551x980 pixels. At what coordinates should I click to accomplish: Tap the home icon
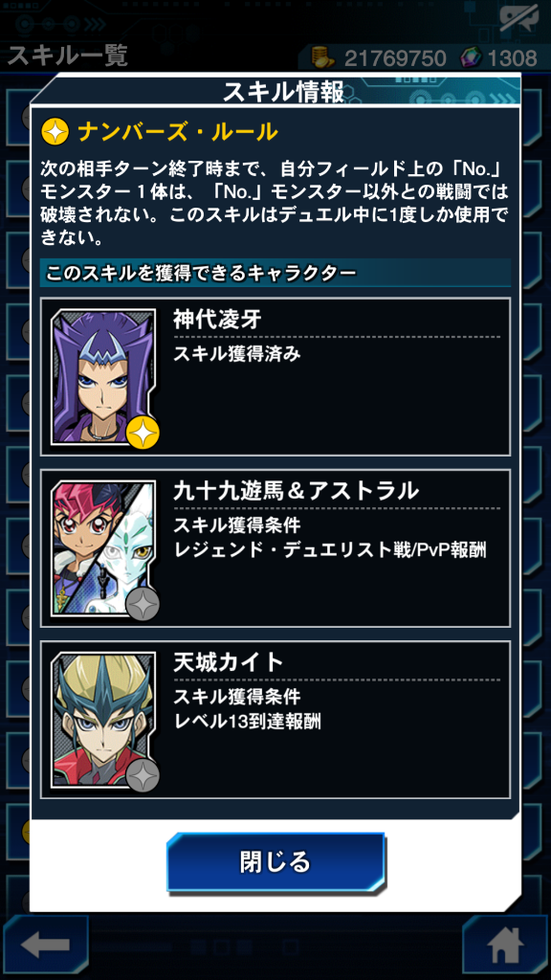(x=505, y=947)
